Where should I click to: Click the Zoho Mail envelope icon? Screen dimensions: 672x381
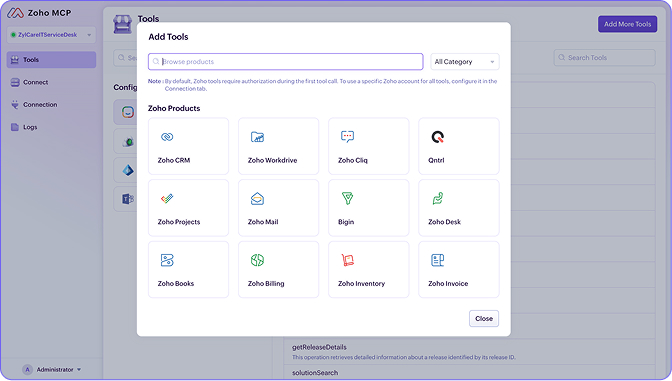pos(257,198)
